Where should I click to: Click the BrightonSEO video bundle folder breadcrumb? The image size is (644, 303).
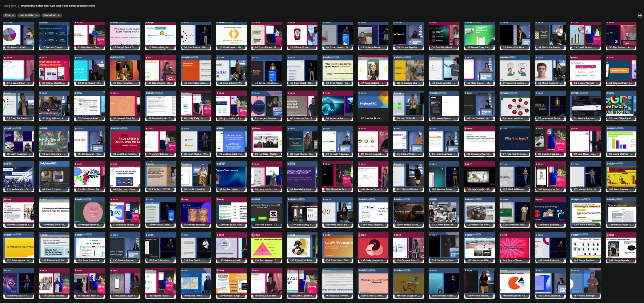coord(58,6)
